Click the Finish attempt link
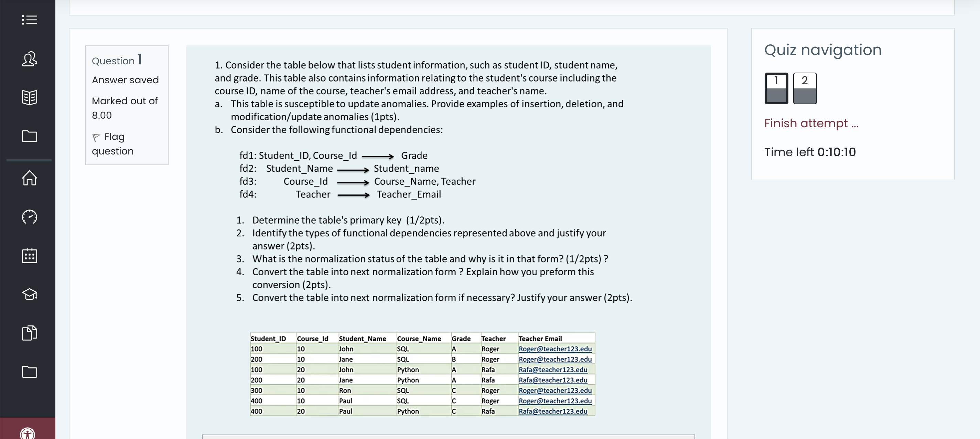Screen dimensions: 980x439 click(x=811, y=123)
